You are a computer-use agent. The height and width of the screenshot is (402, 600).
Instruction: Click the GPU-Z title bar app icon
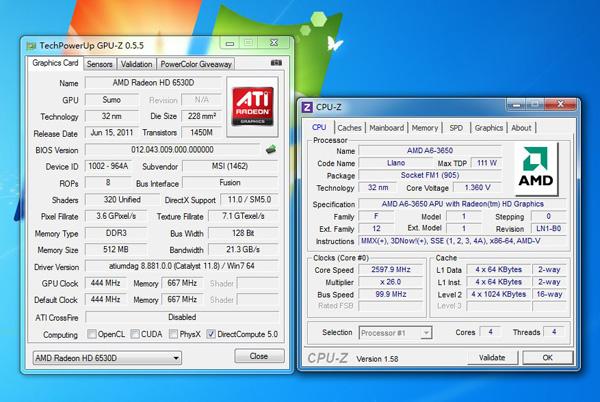pos(31,46)
